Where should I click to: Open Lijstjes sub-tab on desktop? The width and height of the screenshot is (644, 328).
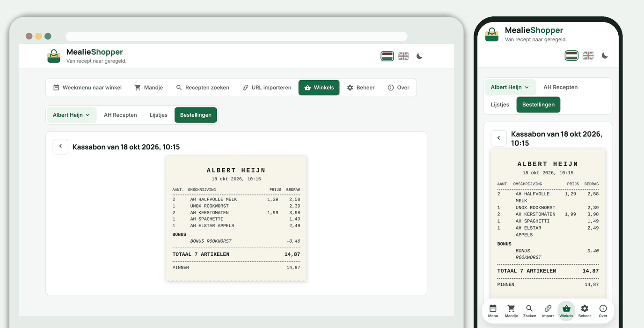pos(159,115)
